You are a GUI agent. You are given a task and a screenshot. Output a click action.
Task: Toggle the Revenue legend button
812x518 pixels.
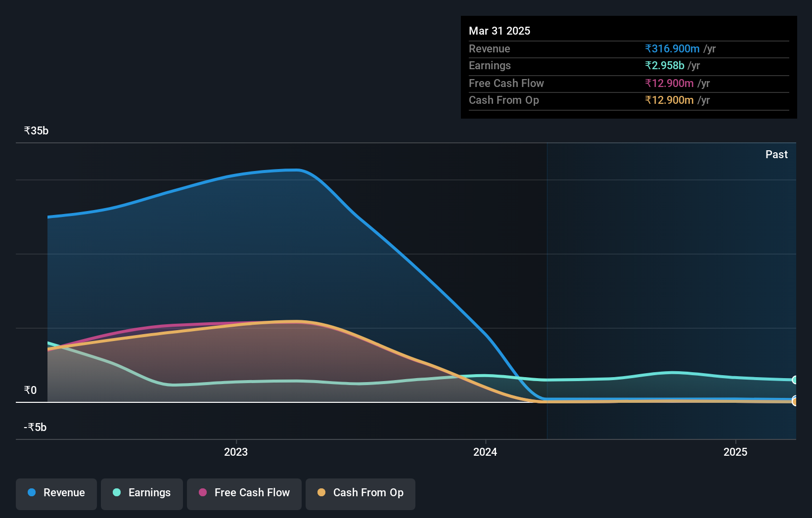tap(56, 494)
